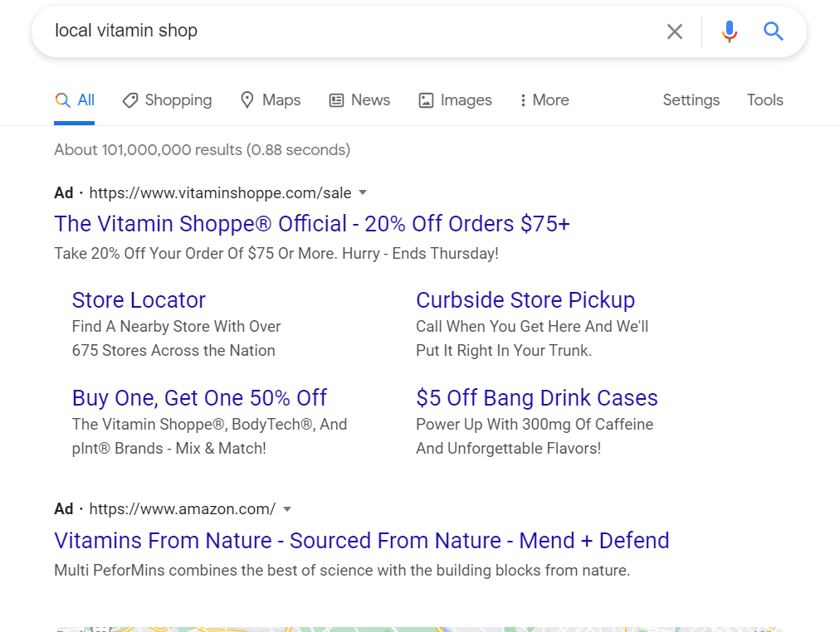Open the Store Locator sitelink
The width and height of the screenshot is (840, 632).
139,300
